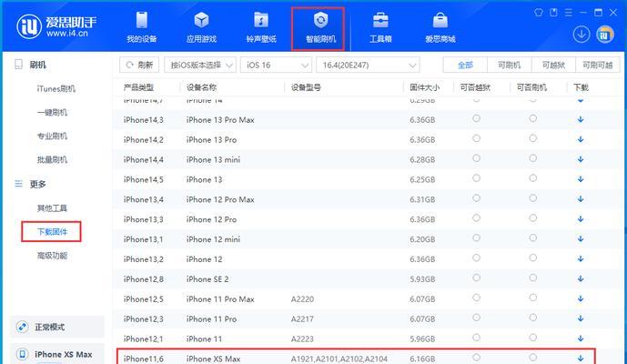This screenshot has height=364, width=627.
Task: Sort by 产品类型 column header
Action: [x=138, y=87]
